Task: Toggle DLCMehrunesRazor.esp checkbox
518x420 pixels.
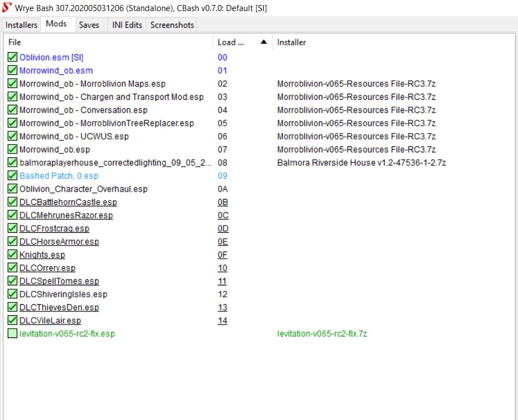Action: [12, 215]
